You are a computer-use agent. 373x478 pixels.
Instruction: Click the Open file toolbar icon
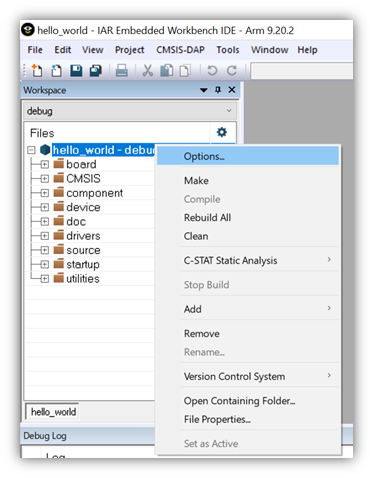coord(56,71)
